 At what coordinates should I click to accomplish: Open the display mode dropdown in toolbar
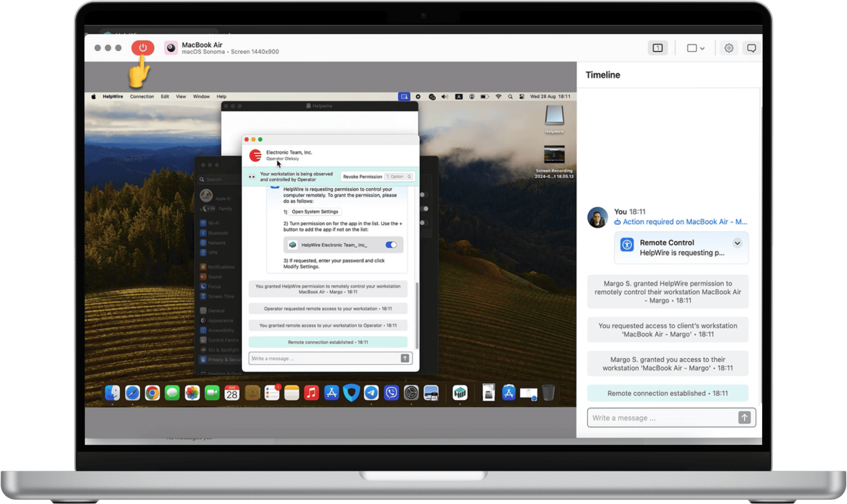coord(695,48)
